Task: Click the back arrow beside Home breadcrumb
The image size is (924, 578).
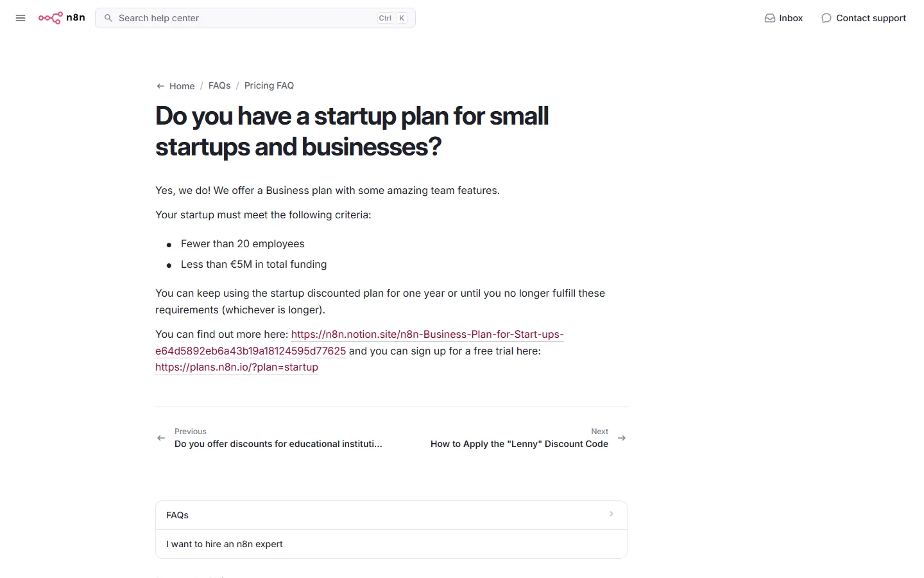Action: click(160, 86)
